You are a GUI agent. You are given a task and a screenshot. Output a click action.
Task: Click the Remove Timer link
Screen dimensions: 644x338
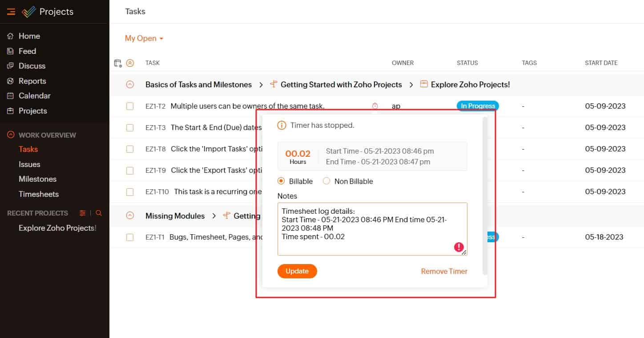444,271
